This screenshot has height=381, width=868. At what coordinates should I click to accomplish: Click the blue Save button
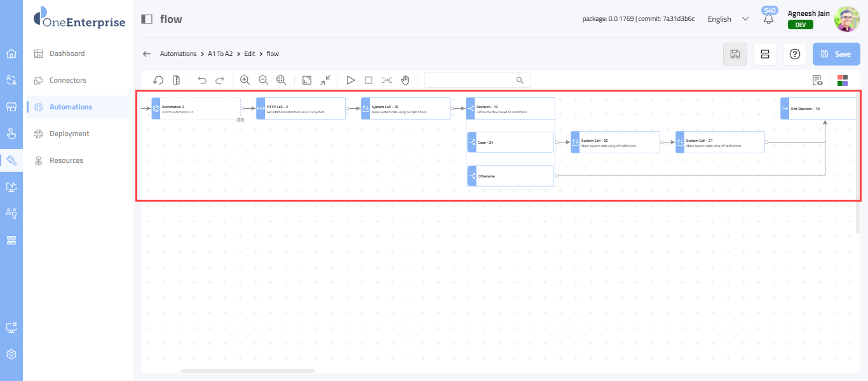[x=836, y=54]
